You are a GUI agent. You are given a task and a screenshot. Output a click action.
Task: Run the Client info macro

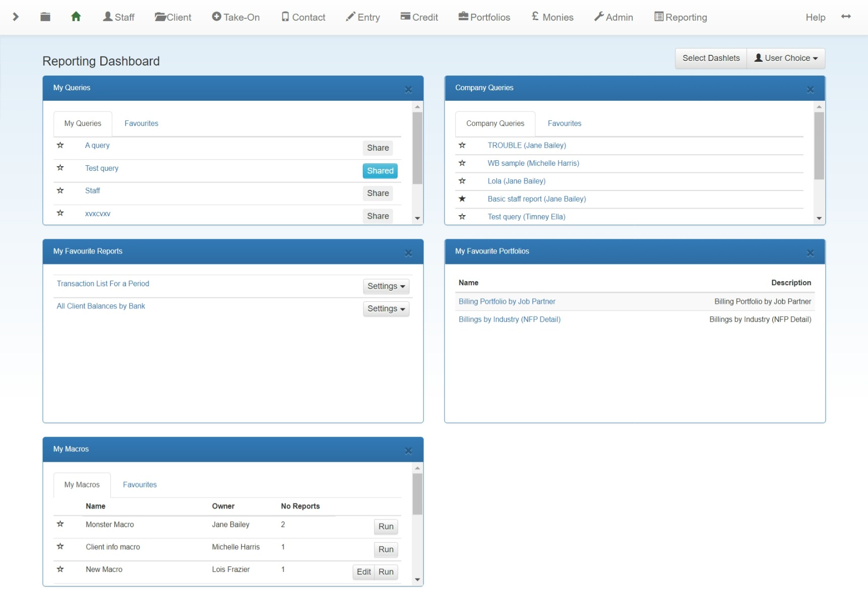point(386,549)
